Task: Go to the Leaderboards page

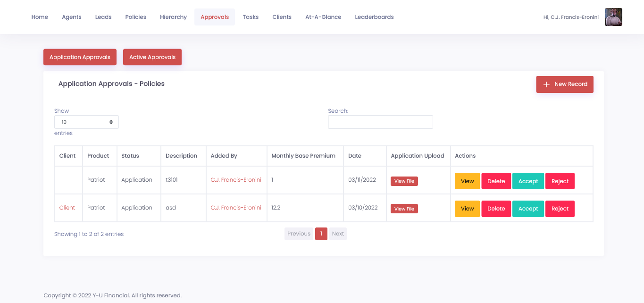Action: tap(374, 17)
